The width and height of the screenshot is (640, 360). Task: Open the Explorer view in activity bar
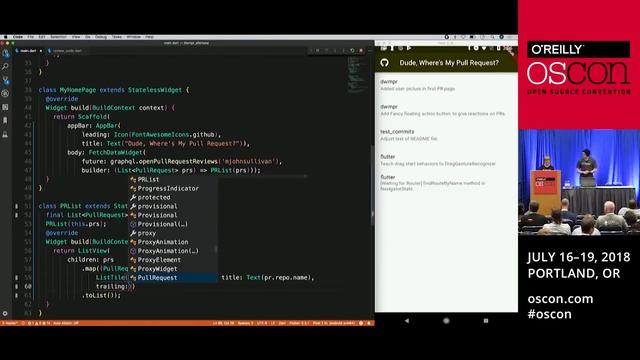tap(5, 53)
